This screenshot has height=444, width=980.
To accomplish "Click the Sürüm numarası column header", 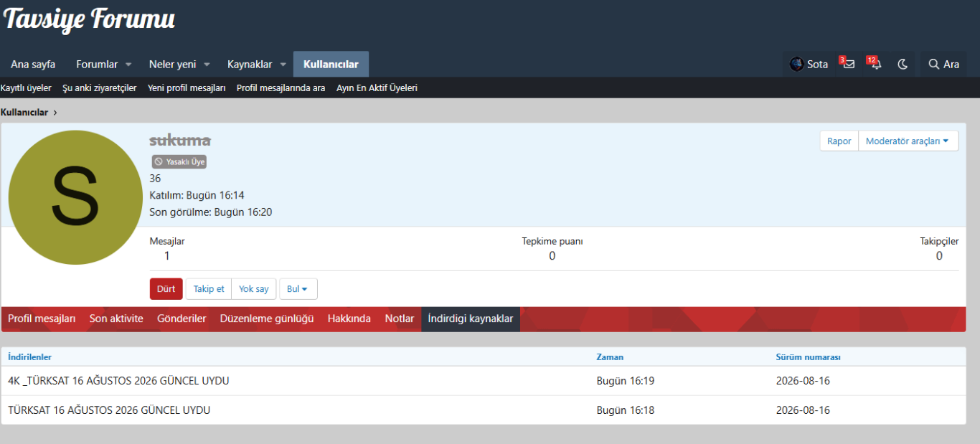I will [809, 357].
